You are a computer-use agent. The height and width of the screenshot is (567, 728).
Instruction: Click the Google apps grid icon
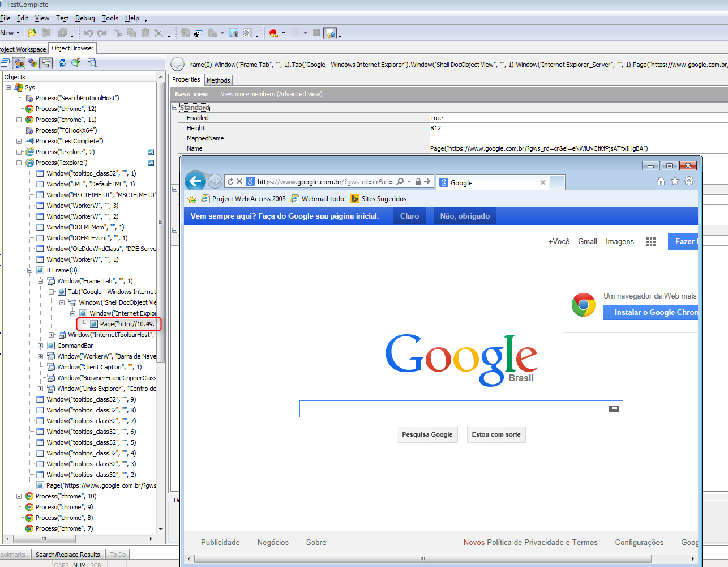click(x=651, y=242)
